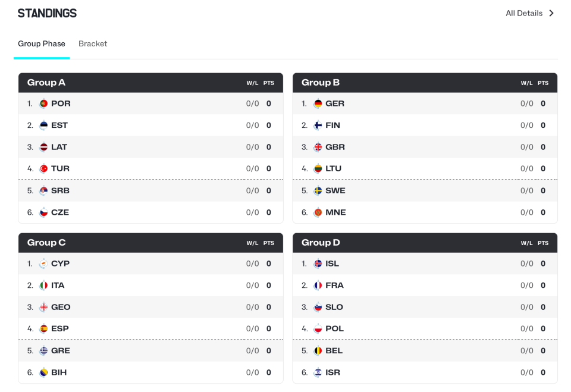Click the Portugal flag icon in Group A
Image resolution: width=571 pixels, height=392 pixels.
[x=43, y=104]
